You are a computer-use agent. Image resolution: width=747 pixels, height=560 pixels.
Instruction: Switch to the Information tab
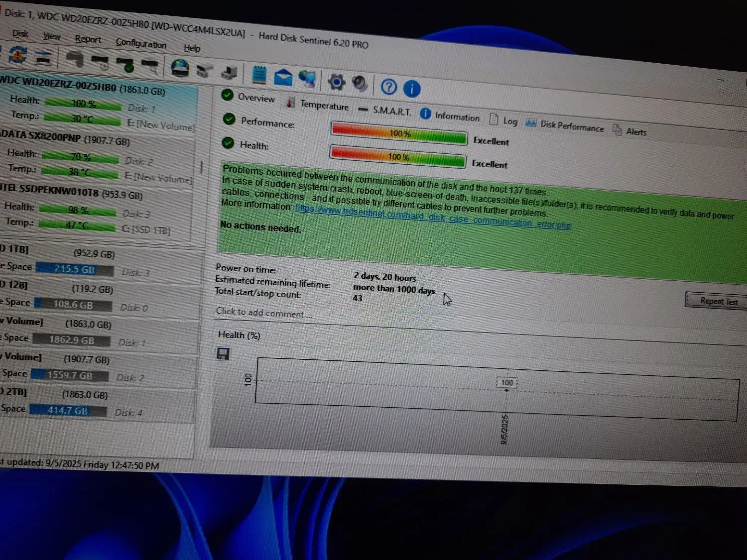point(450,115)
